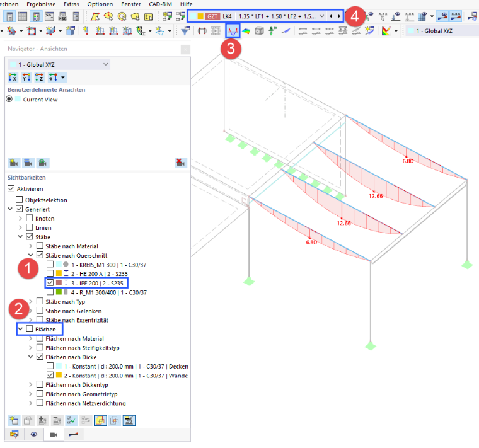Check the Flächen checkbox
Viewport: 479px width, 448px height.
click(30, 329)
